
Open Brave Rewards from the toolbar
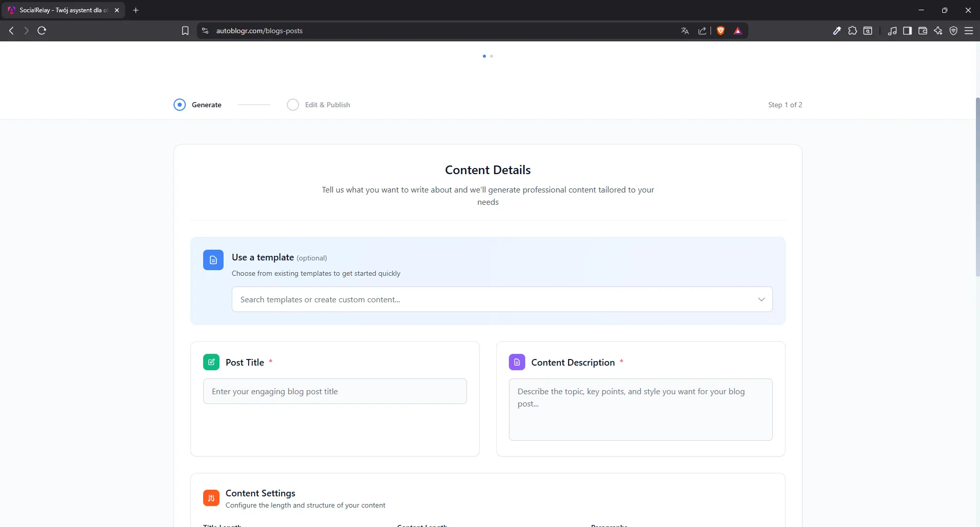(738, 31)
